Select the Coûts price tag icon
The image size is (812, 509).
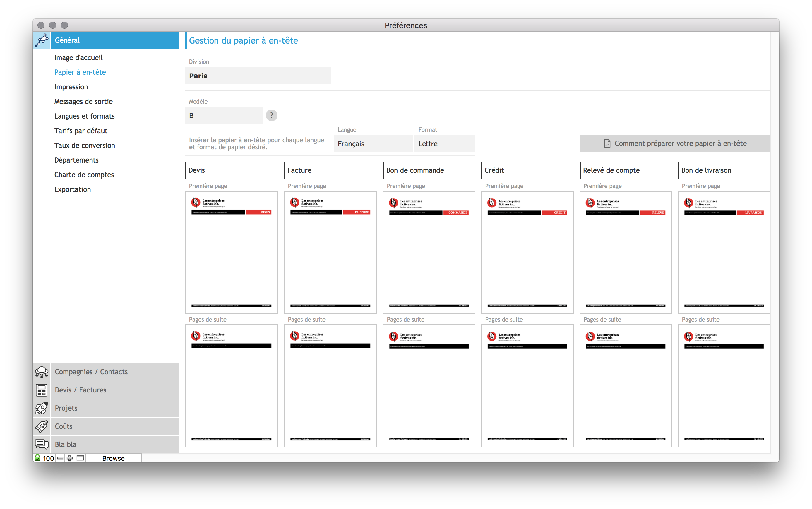pos(42,426)
